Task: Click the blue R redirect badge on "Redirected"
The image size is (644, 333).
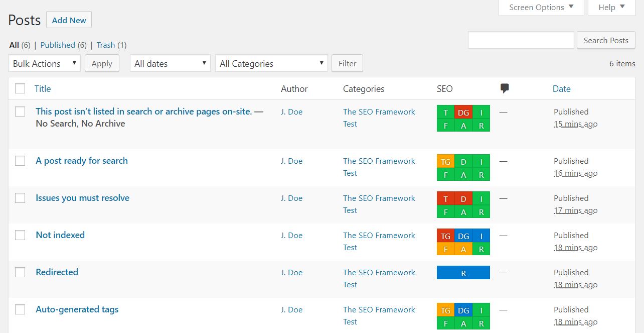Action: tap(463, 272)
